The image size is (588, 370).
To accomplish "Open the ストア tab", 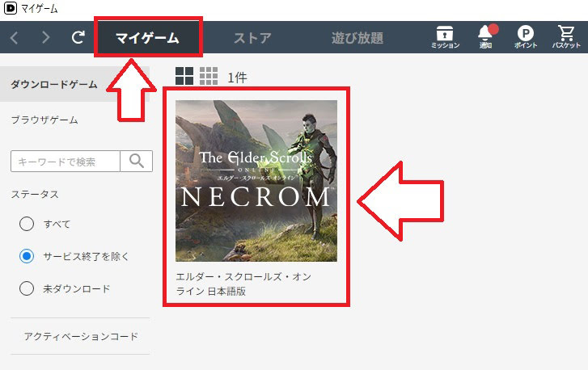I will [252, 37].
